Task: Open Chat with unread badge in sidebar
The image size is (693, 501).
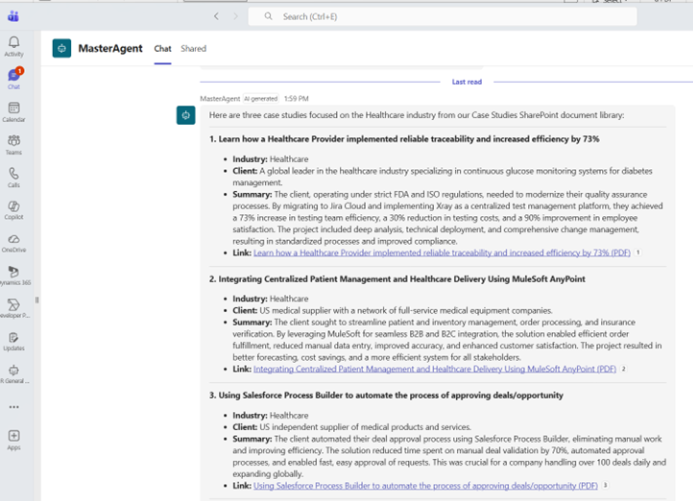Action: 14,77
